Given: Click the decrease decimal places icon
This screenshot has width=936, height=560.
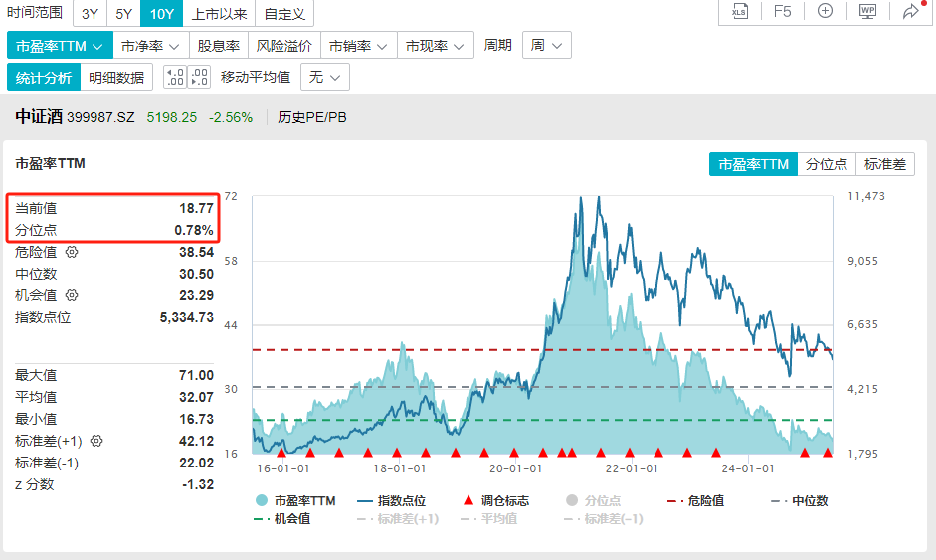Looking at the screenshot, I should [199, 77].
